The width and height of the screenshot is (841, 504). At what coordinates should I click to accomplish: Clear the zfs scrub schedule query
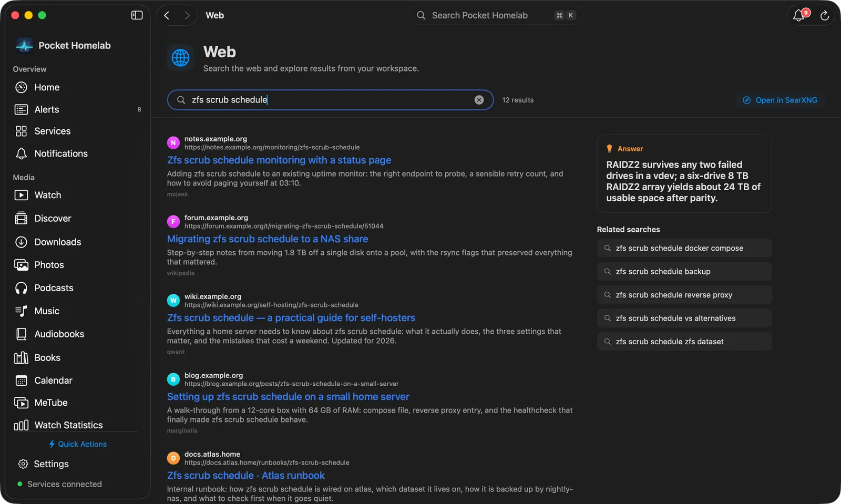pos(479,100)
